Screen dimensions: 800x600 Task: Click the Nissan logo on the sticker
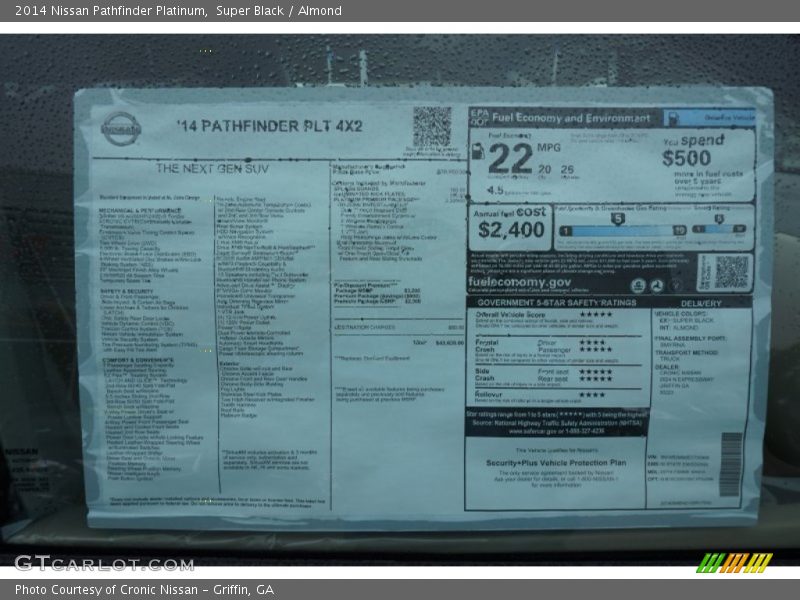pyautogui.click(x=121, y=129)
